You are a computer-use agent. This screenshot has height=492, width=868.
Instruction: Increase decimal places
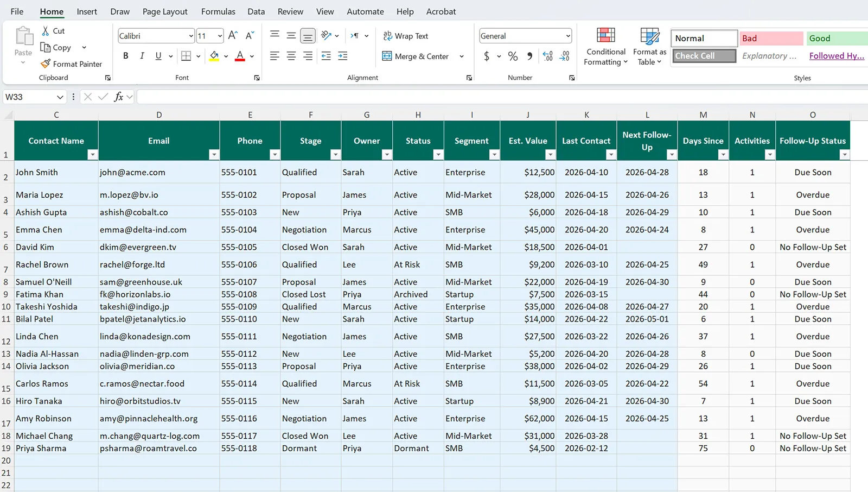[x=547, y=56]
